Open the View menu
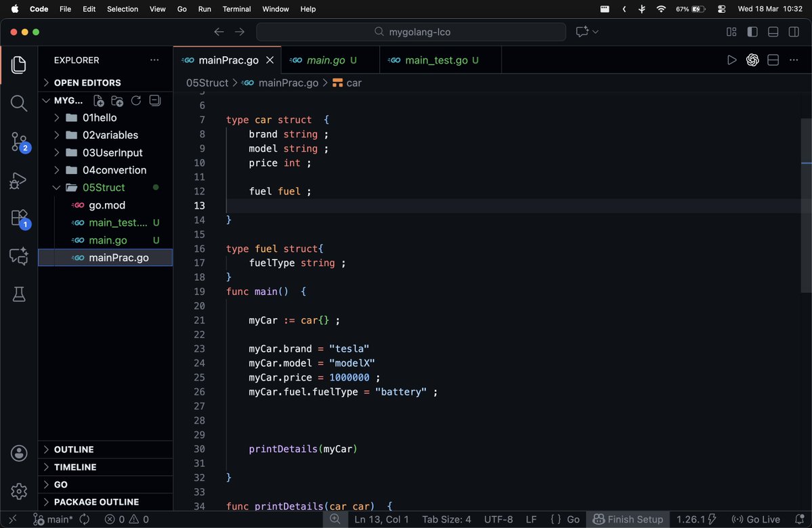The width and height of the screenshot is (812, 528). [x=157, y=9]
